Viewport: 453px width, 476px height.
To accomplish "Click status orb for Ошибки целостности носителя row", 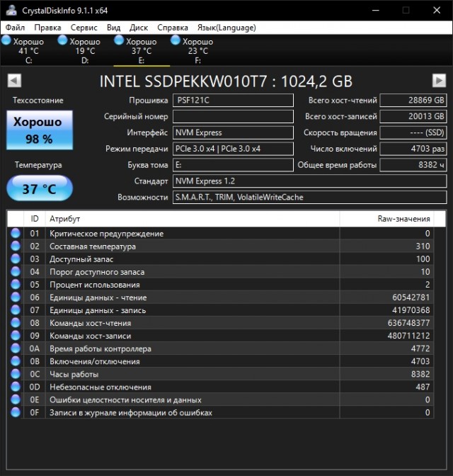I will coord(16,399).
